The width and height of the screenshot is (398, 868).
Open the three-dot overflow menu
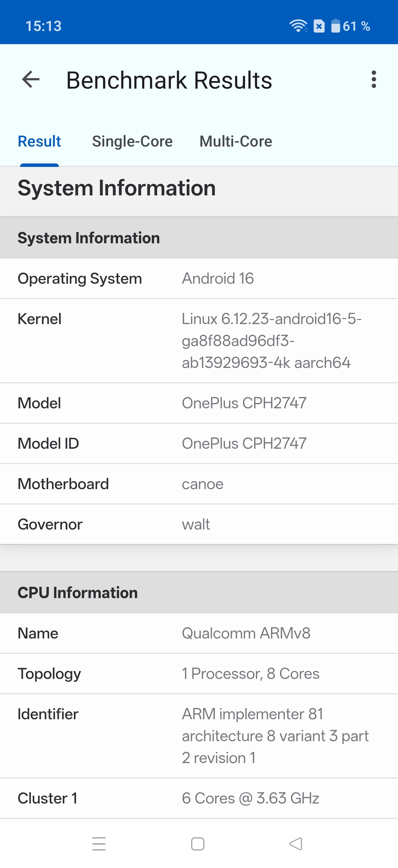click(373, 80)
